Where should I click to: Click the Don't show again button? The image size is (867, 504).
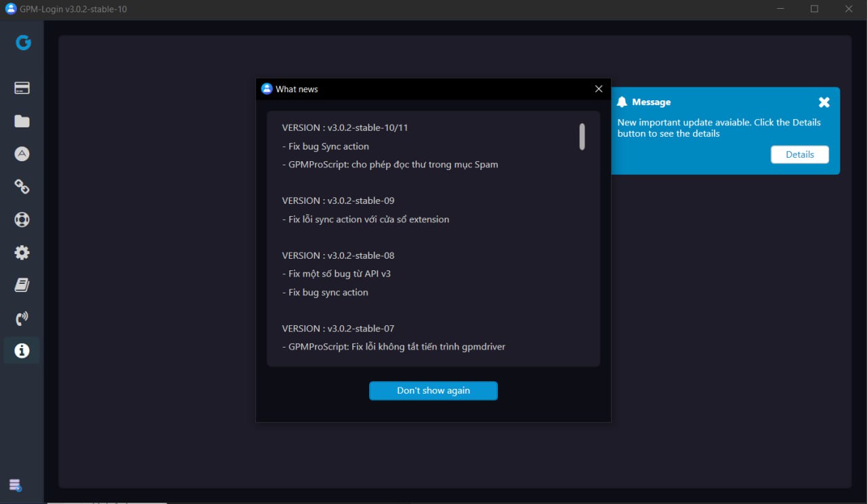coord(433,391)
